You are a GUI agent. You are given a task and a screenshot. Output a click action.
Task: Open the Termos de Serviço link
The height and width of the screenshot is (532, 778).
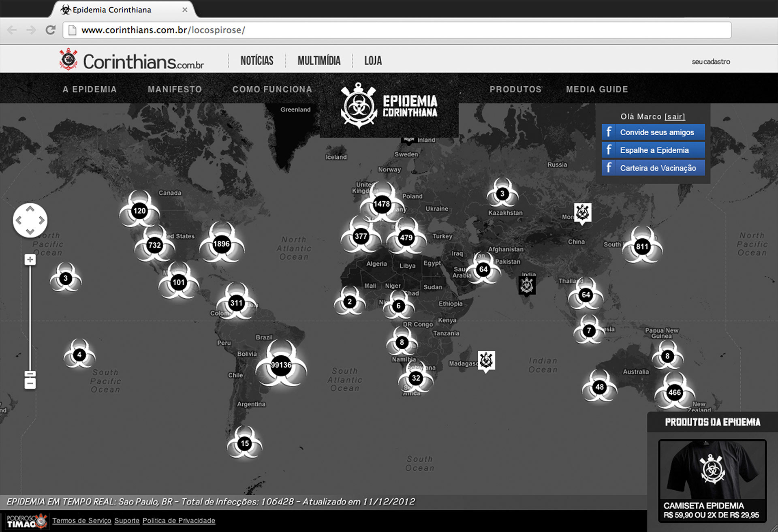click(81, 521)
